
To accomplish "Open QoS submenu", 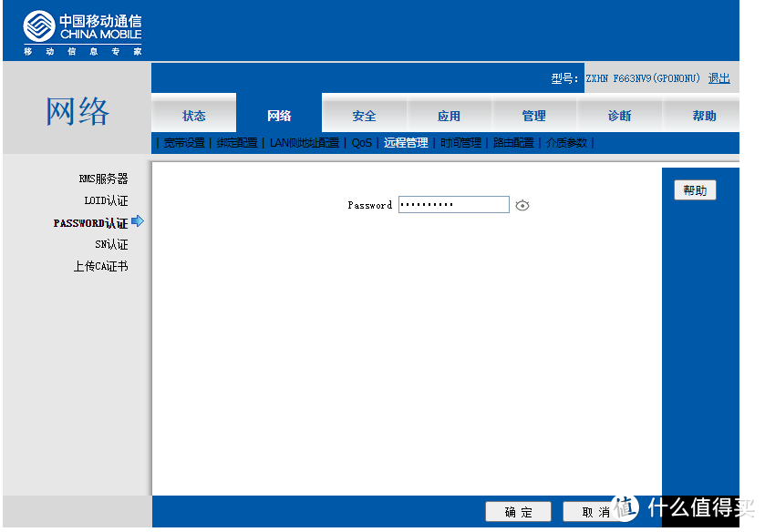I will point(361,143).
